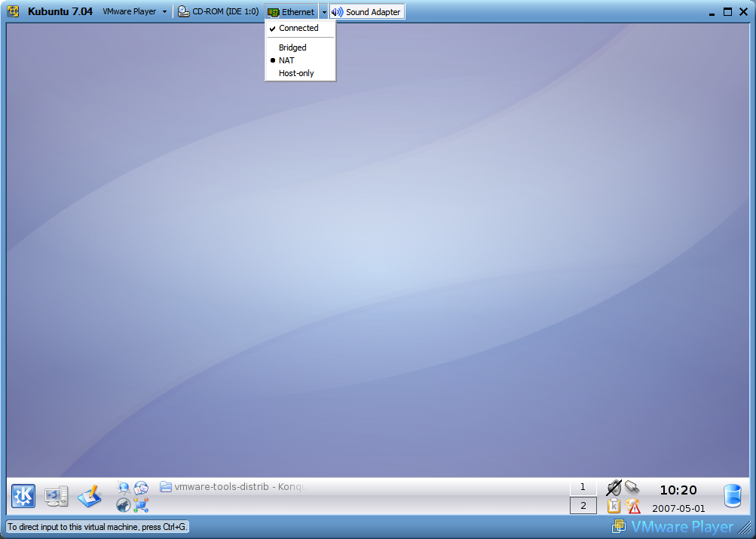This screenshot has height=539, width=756.
Task: Open the network cable tray icon
Action: tap(632, 487)
